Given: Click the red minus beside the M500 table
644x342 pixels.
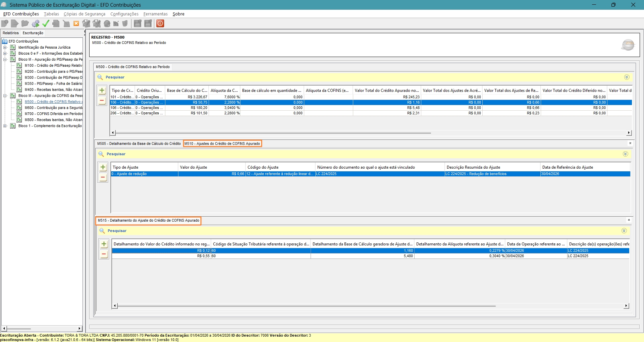Looking at the screenshot, I should point(102,101).
